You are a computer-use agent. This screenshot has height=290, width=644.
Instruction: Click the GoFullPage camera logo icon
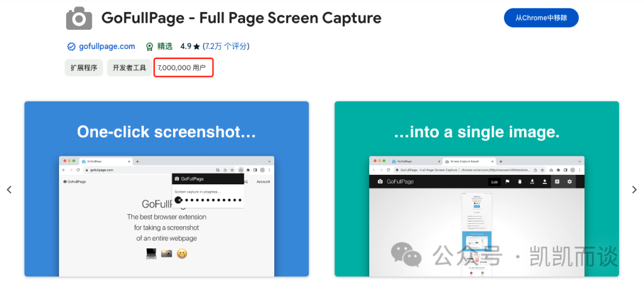[x=79, y=18]
